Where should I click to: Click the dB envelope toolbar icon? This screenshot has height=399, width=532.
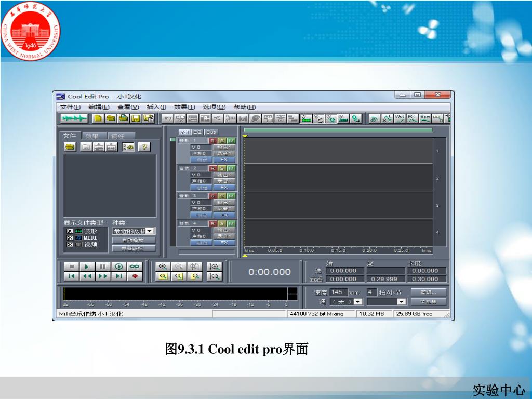[375, 118]
